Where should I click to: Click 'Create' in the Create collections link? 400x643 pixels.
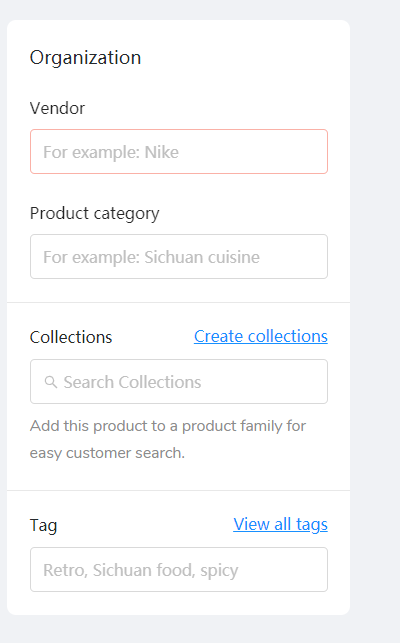point(219,336)
